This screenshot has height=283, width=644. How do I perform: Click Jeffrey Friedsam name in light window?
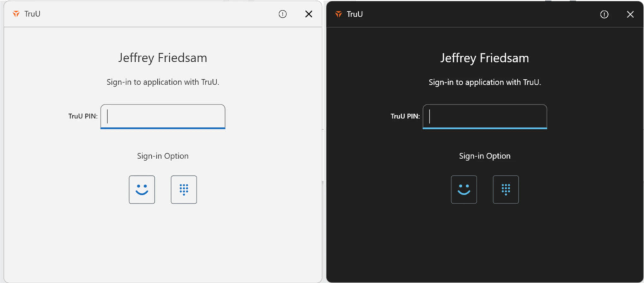(163, 58)
